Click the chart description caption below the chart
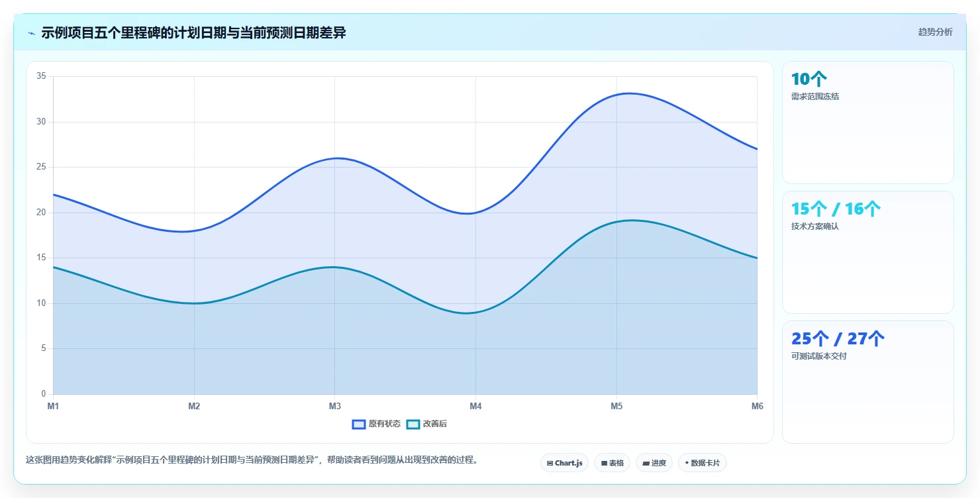 (x=252, y=460)
